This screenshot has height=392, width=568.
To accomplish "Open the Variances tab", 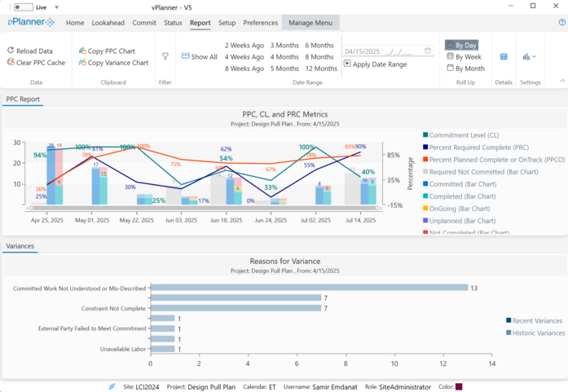I will click(20, 245).
